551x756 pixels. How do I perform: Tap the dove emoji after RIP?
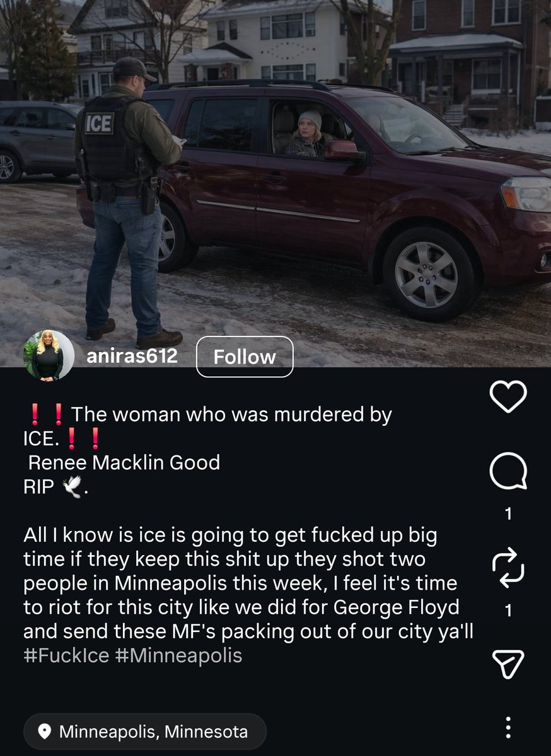(71, 488)
